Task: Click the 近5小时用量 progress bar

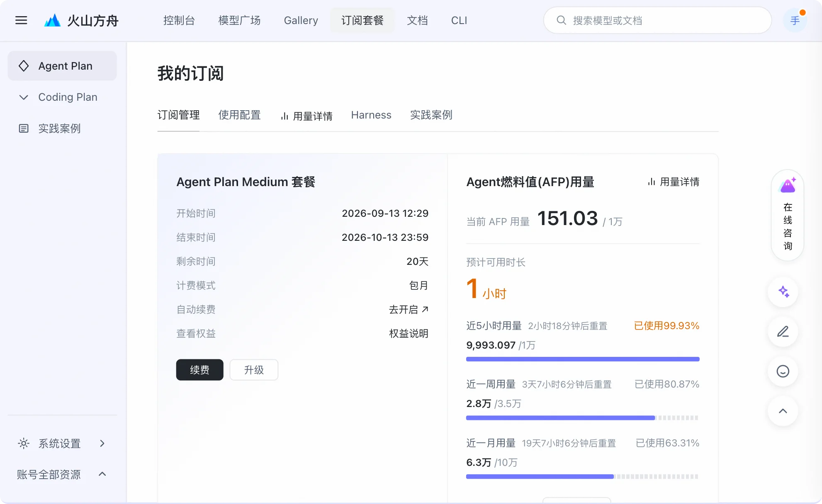Action: coord(583,359)
